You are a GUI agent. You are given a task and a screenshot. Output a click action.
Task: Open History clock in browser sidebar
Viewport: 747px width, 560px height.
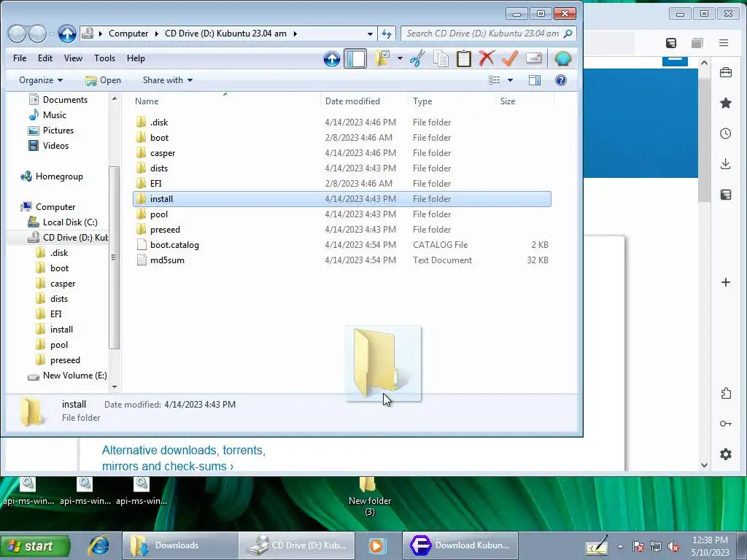[x=726, y=133]
